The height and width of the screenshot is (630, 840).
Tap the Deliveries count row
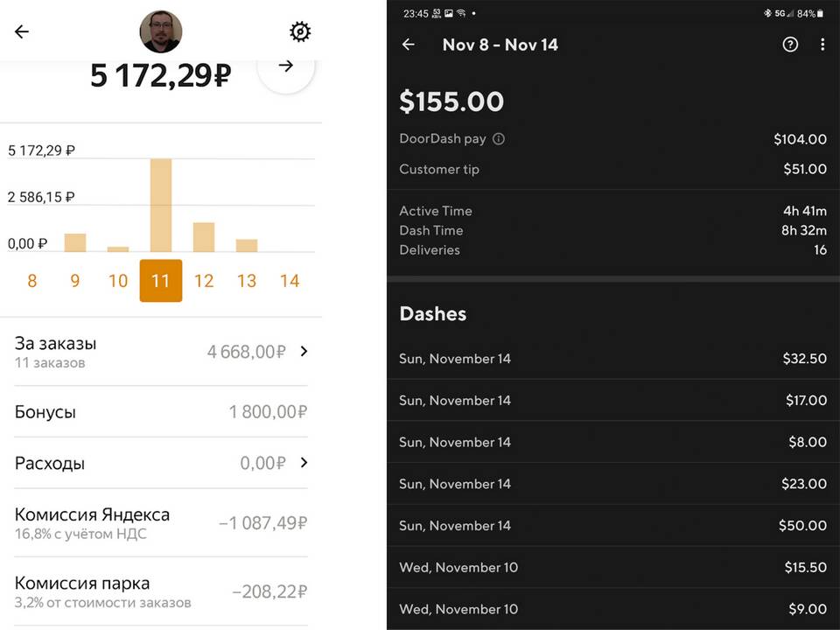point(612,249)
